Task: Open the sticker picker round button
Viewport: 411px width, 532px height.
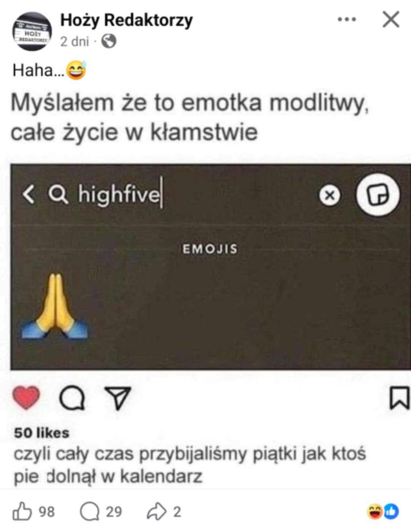Action: pos(378,194)
